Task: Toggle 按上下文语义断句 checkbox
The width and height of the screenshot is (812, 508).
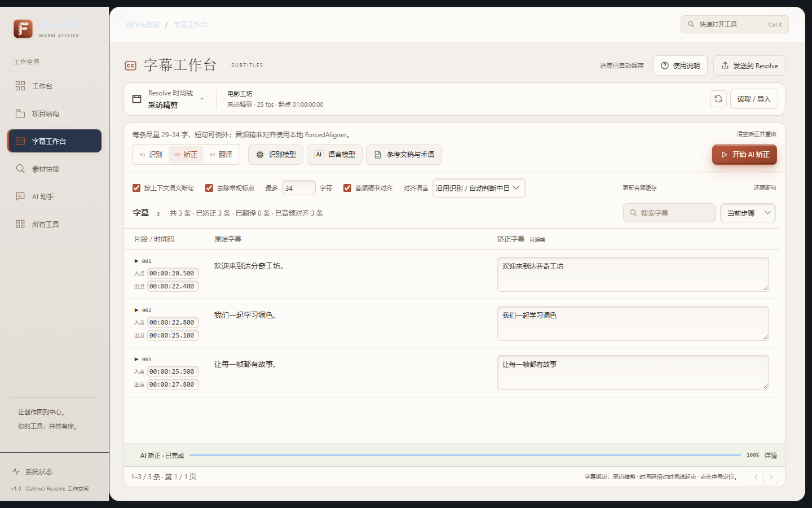Action: coord(136,188)
